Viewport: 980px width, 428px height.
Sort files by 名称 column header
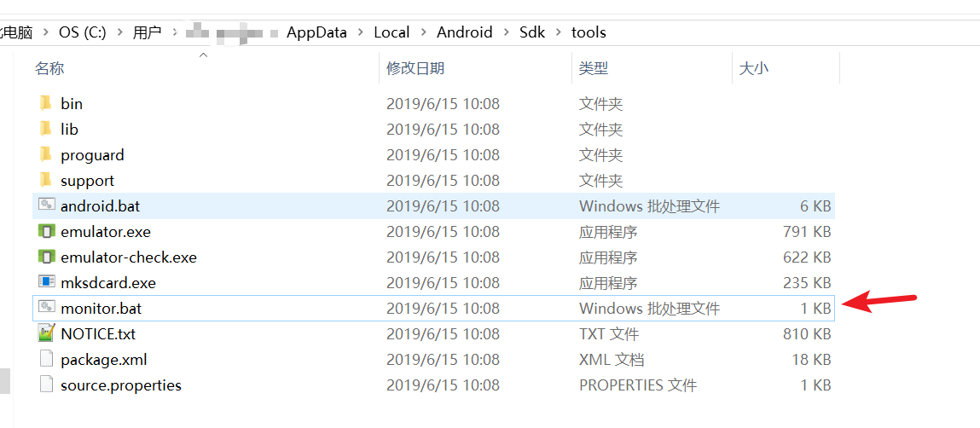49,68
